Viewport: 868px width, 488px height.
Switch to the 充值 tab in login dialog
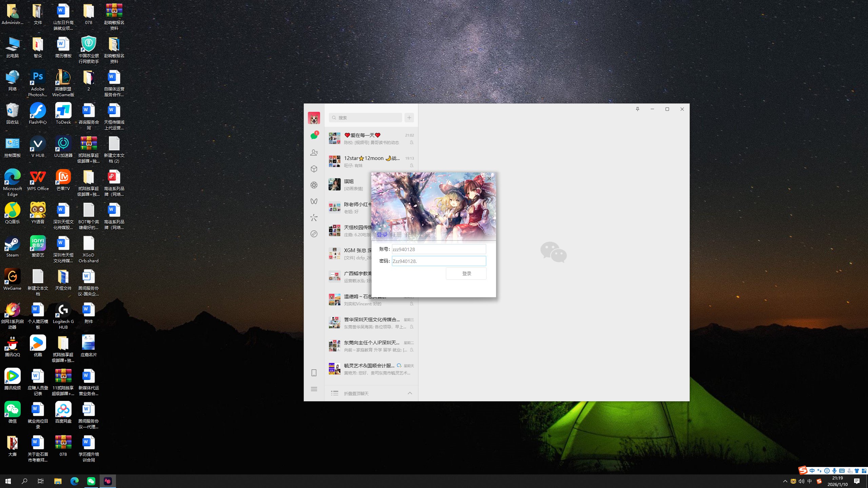(x=410, y=235)
